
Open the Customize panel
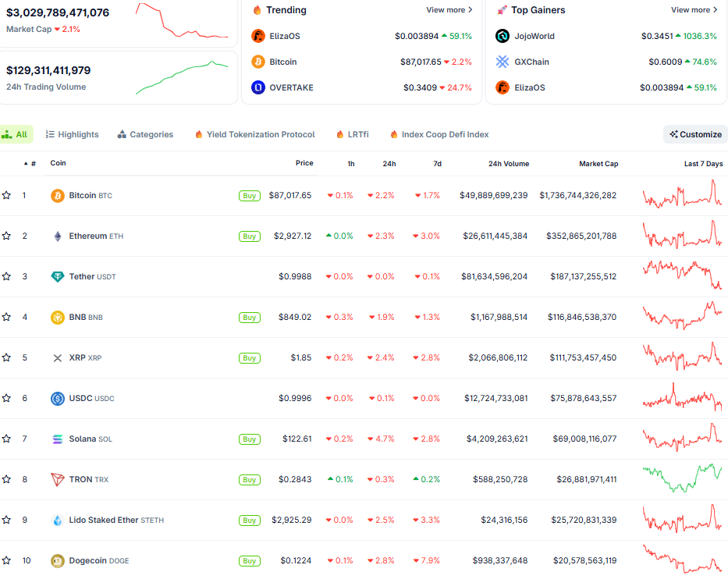[694, 134]
